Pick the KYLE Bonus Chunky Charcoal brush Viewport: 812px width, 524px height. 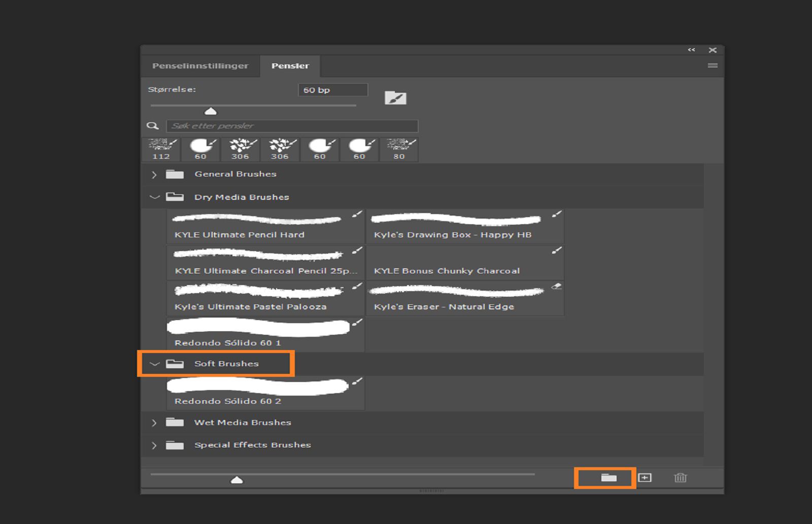[x=465, y=262]
